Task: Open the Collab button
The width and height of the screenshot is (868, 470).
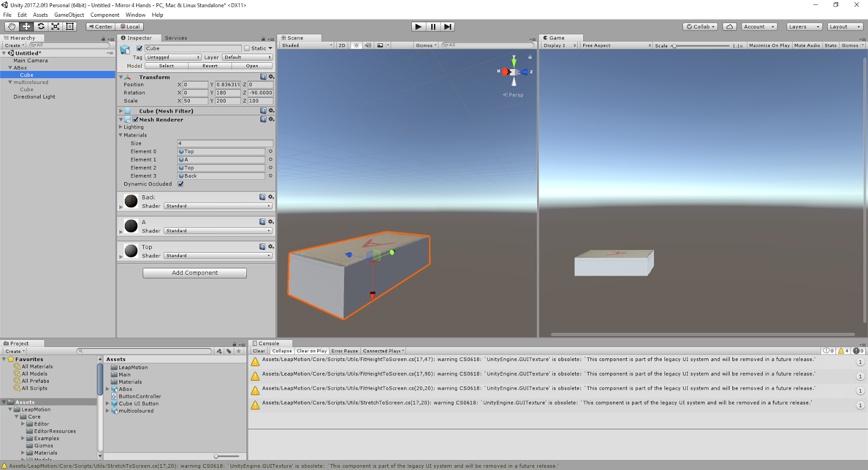Action: pyautogui.click(x=700, y=27)
